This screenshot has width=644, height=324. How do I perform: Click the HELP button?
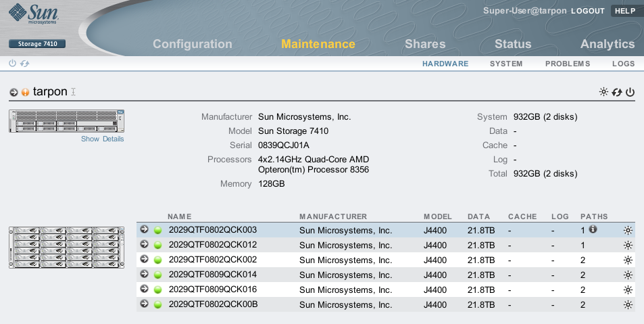(x=624, y=11)
